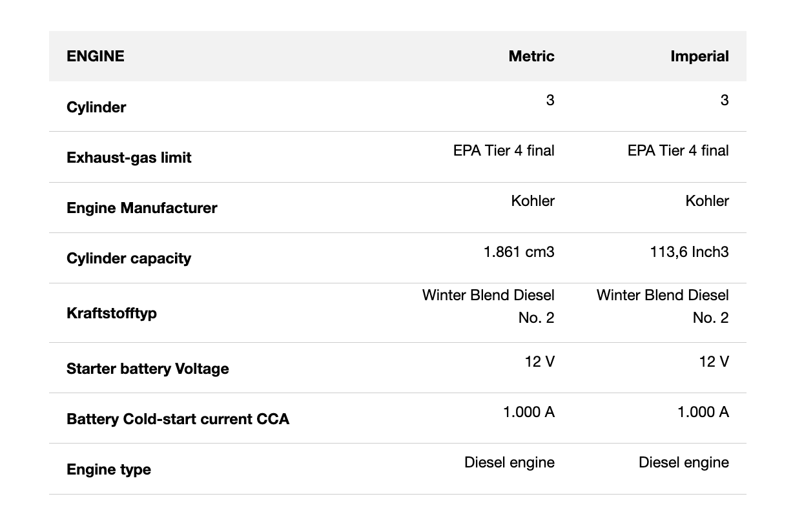Select Diesel engine in the Metric column

[x=509, y=462]
